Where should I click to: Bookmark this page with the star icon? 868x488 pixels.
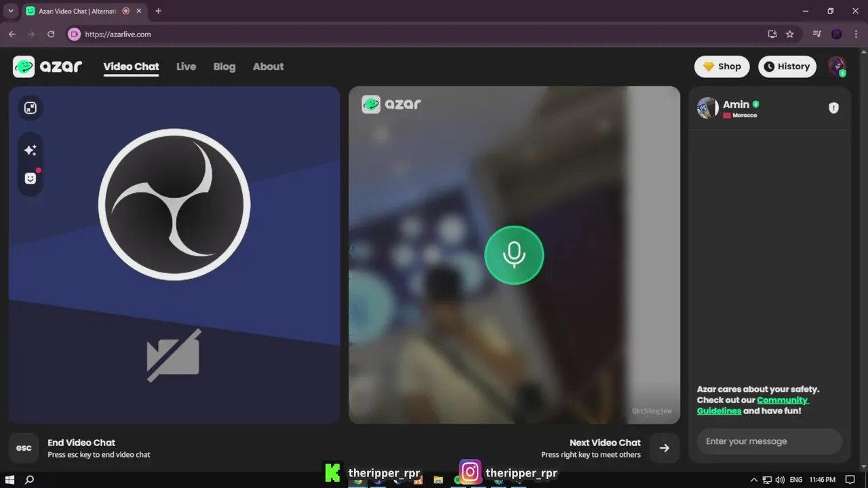pyautogui.click(x=790, y=34)
